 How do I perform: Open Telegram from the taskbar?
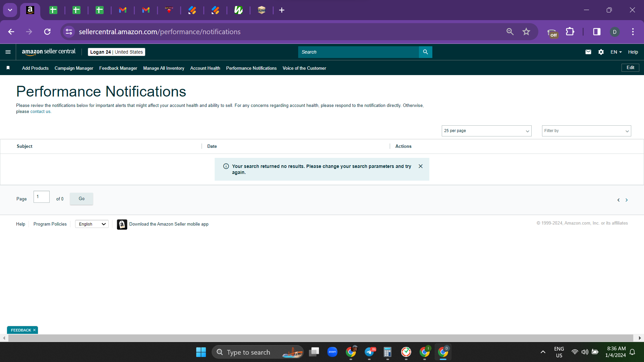pyautogui.click(x=370, y=352)
